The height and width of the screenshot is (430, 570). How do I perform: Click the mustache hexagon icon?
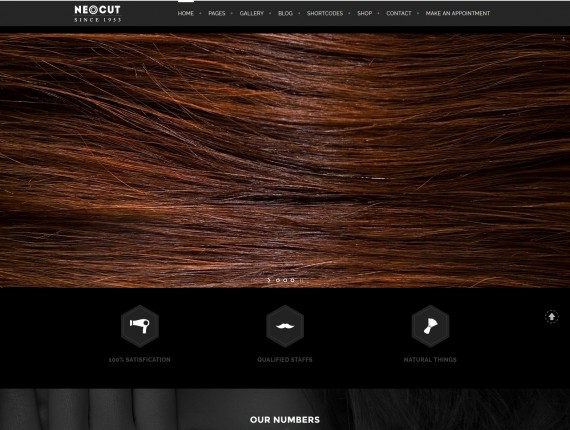click(285, 326)
